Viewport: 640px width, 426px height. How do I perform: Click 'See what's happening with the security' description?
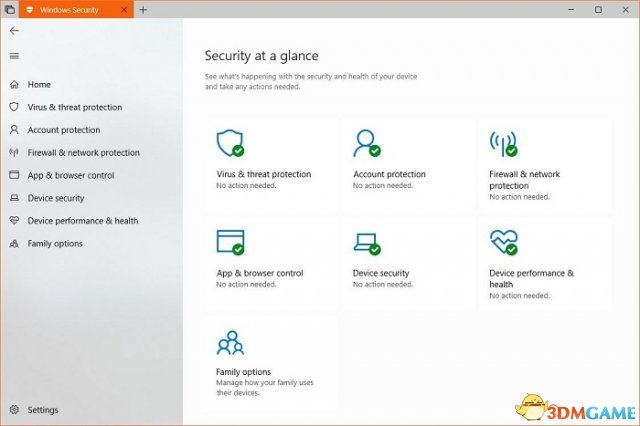coord(311,81)
